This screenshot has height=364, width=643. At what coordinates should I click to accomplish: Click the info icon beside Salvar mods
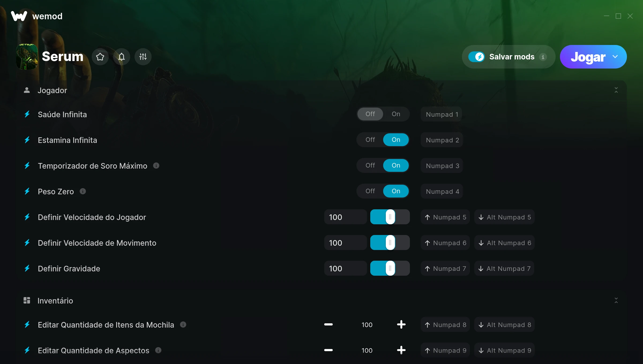pyautogui.click(x=543, y=57)
